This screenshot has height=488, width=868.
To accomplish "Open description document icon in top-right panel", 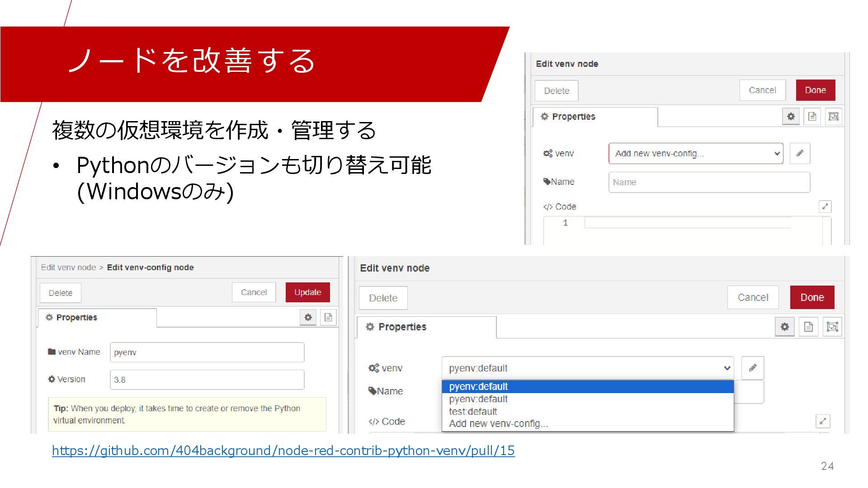I will click(812, 117).
